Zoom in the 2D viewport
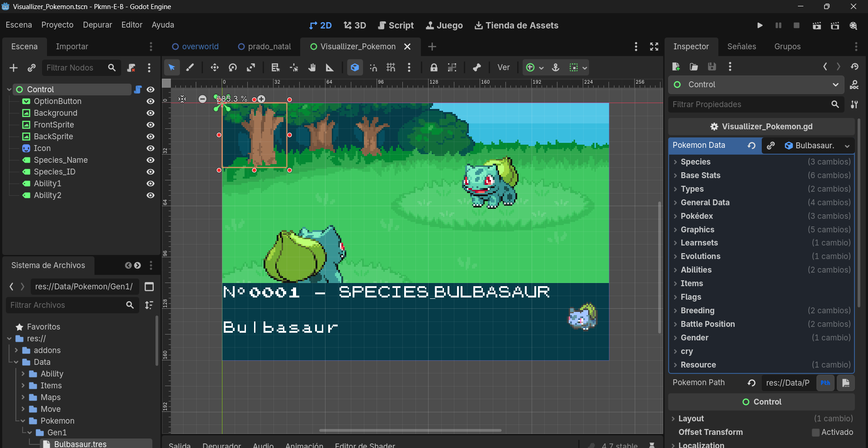Screen dimensions: 868x448 [x=261, y=99]
